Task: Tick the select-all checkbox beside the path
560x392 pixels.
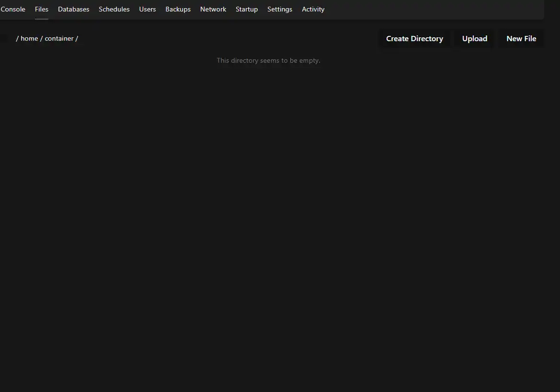Action: point(2,38)
